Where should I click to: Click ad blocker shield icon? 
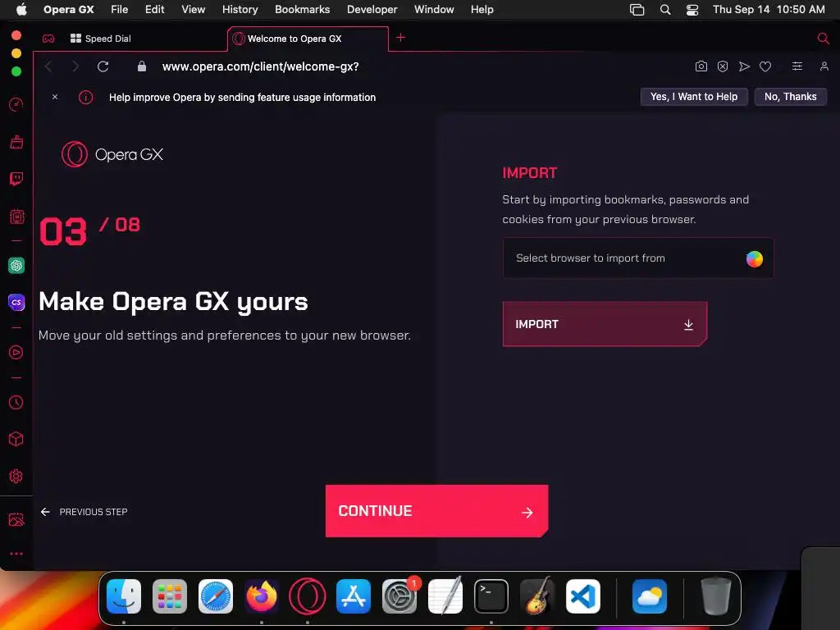(723, 66)
